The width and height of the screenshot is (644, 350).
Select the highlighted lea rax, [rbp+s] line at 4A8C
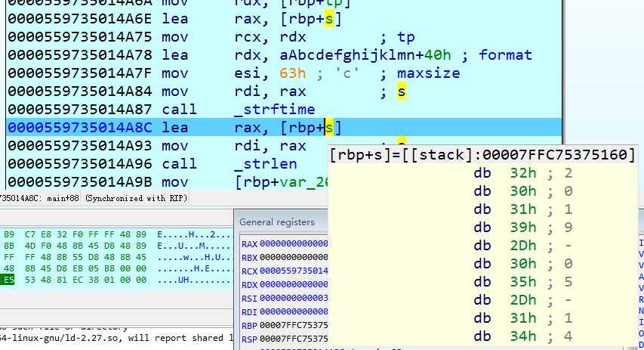tap(284, 128)
